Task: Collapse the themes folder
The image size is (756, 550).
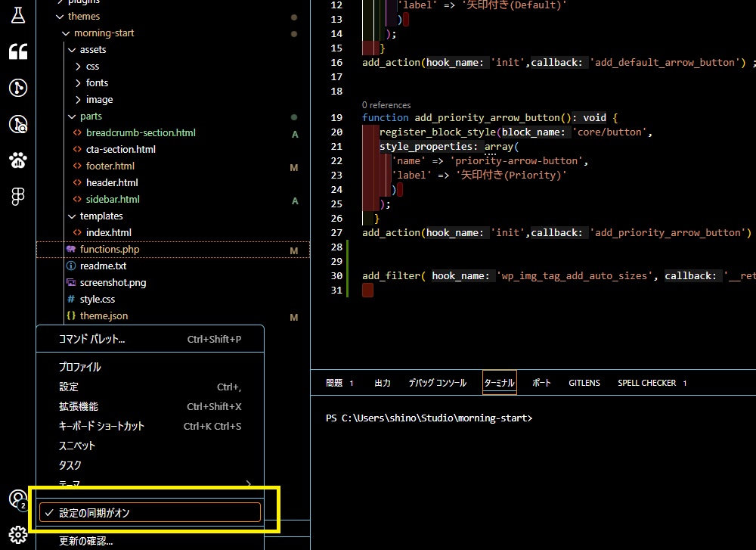Action: [60, 17]
